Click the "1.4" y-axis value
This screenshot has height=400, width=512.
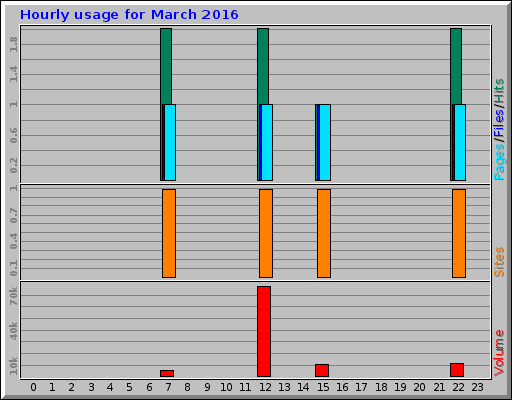tap(13, 74)
